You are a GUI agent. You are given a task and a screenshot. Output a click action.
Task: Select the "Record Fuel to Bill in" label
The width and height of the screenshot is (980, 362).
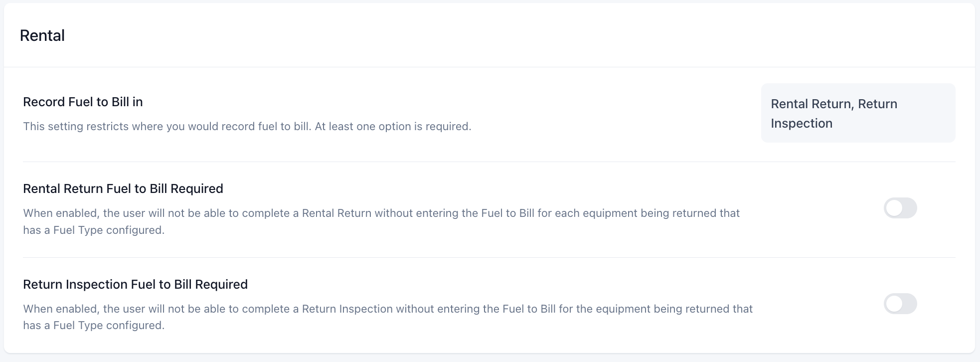(83, 102)
